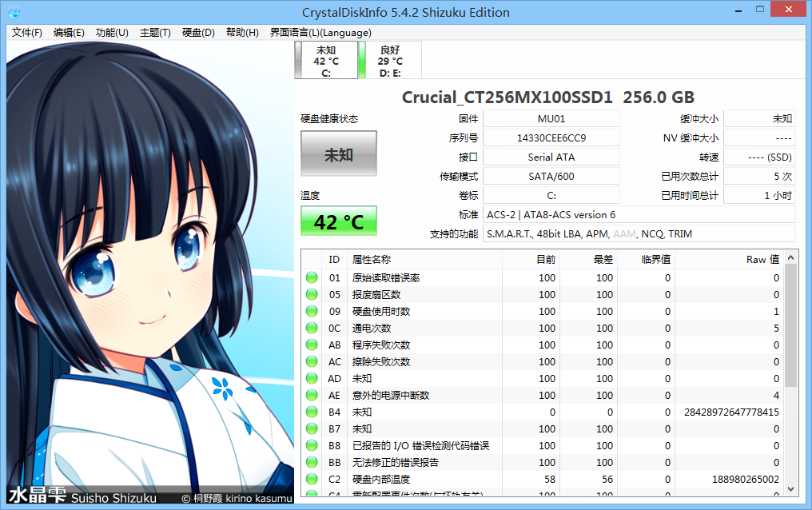Open the 帮助(H) menu
This screenshot has height=510, width=812.
(242, 33)
